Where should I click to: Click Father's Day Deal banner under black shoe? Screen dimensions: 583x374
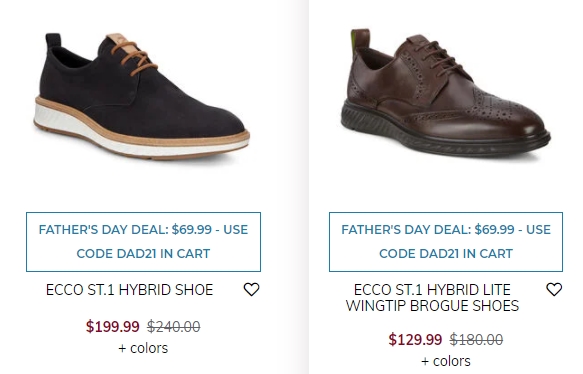pyautogui.click(x=144, y=242)
